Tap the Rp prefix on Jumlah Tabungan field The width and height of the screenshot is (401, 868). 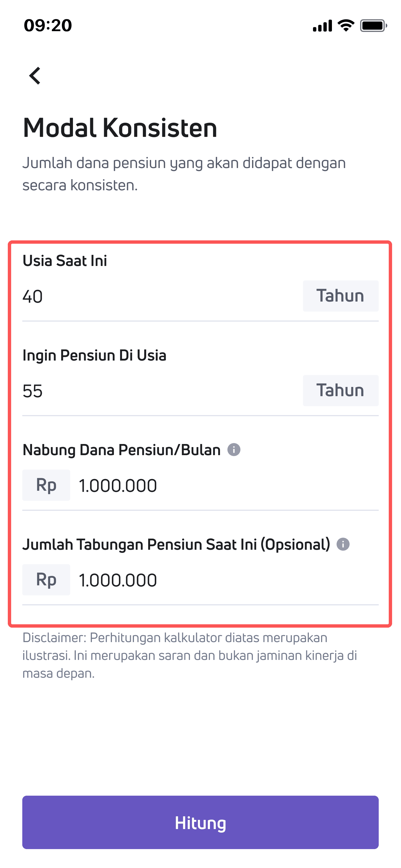(x=46, y=580)
